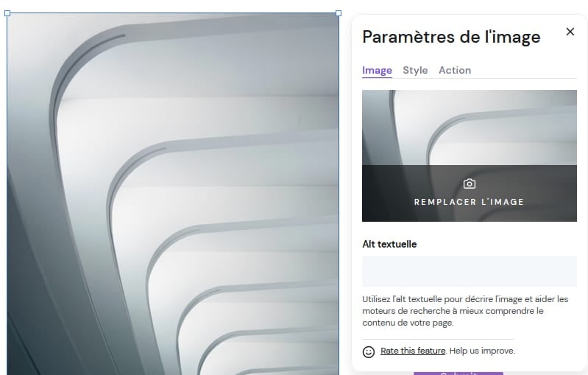The width and height of the screenshot is (588, 375).
Task: Click the purple button below the panel
Action: coord(458,372)
